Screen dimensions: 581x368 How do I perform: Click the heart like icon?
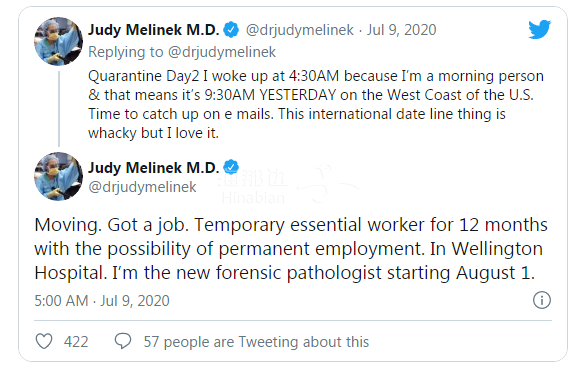[44, 341]
